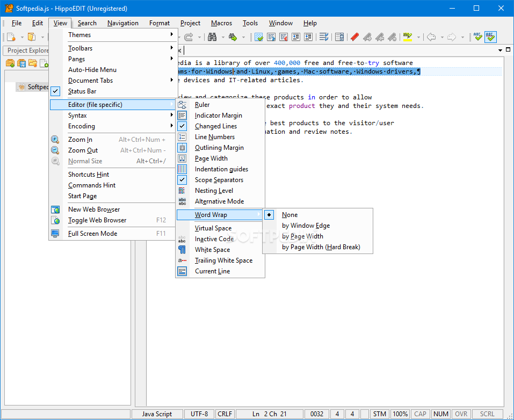Click the Full Screen Mode monitor icon
The image size is (514, 420).
tap(55, 234)
